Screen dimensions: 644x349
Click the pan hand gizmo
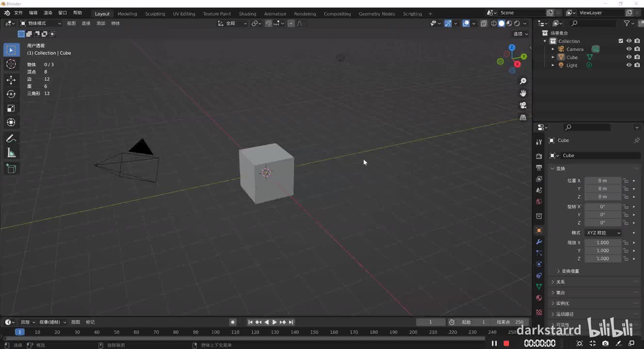click(x=523, y=93)
